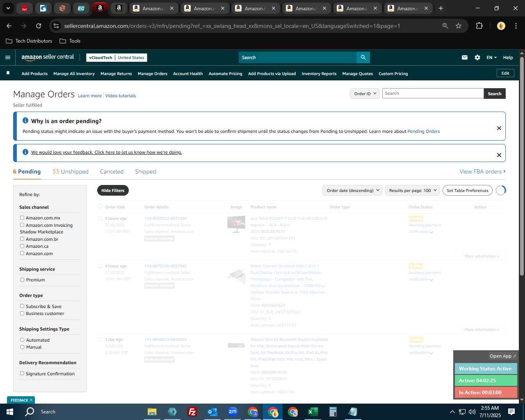
Task: Click the browser zoom magnifier icon
Action: click(445, 26)
